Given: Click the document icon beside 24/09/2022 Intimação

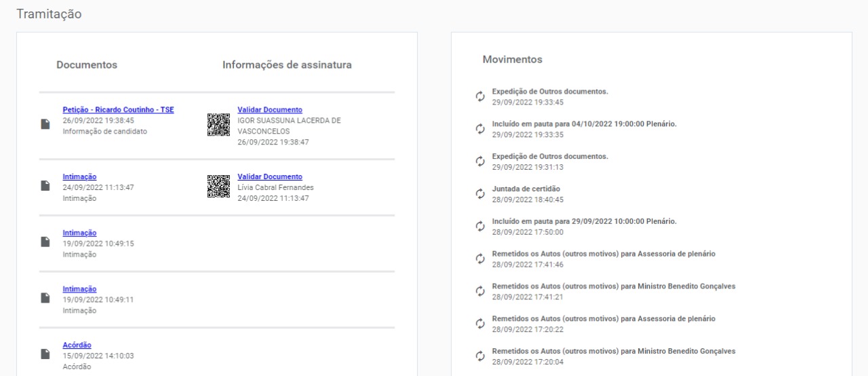Looking at the screenshot, I should 46,185.
